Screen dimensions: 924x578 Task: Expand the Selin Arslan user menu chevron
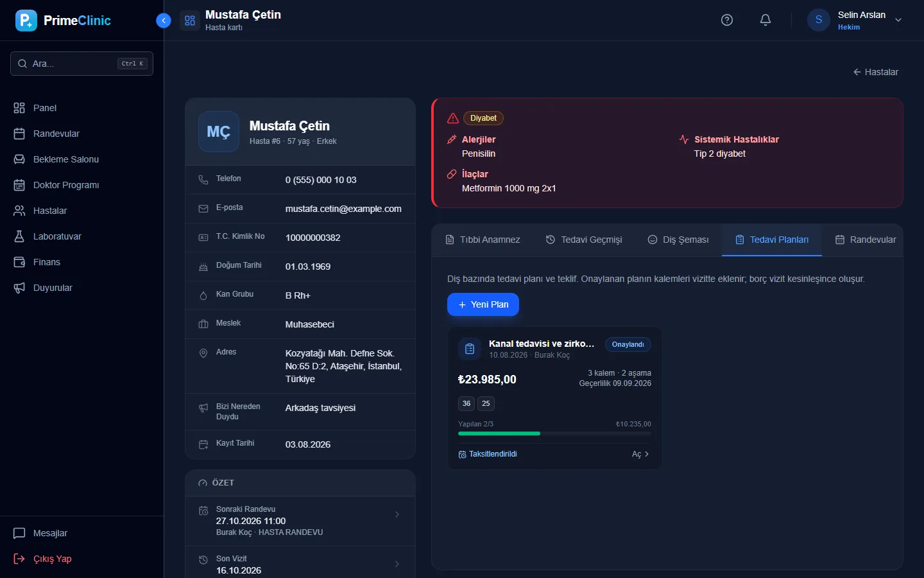click(898, 20)
